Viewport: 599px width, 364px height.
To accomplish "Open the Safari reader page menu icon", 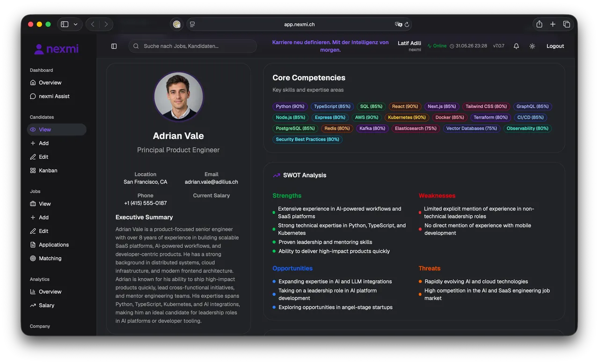I will coord(192,24).
